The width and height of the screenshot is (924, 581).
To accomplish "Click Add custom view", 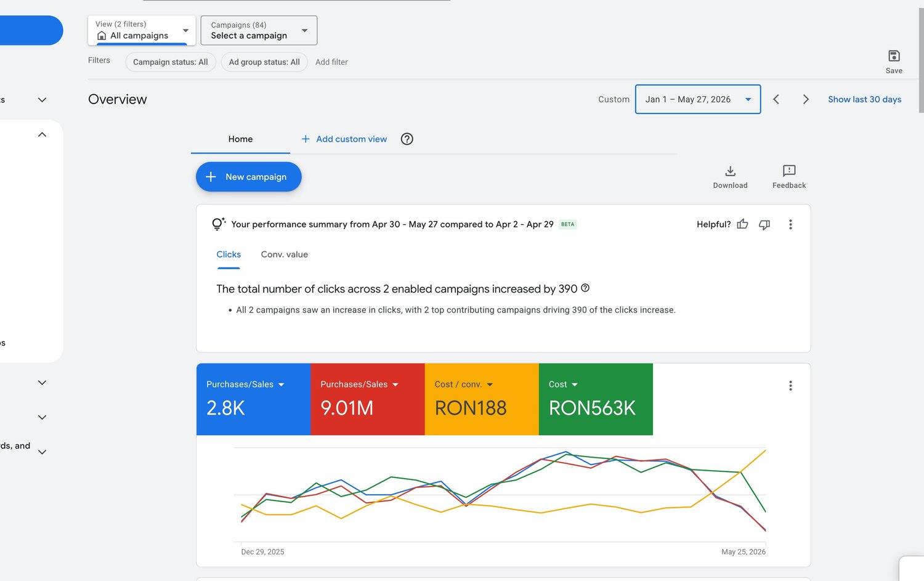I will [344, 139].
